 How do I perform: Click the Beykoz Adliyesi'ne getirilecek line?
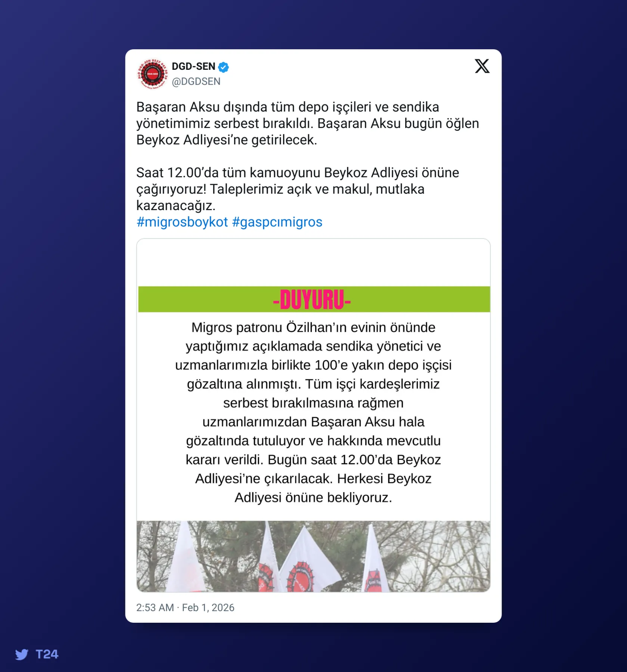[227, 140]
